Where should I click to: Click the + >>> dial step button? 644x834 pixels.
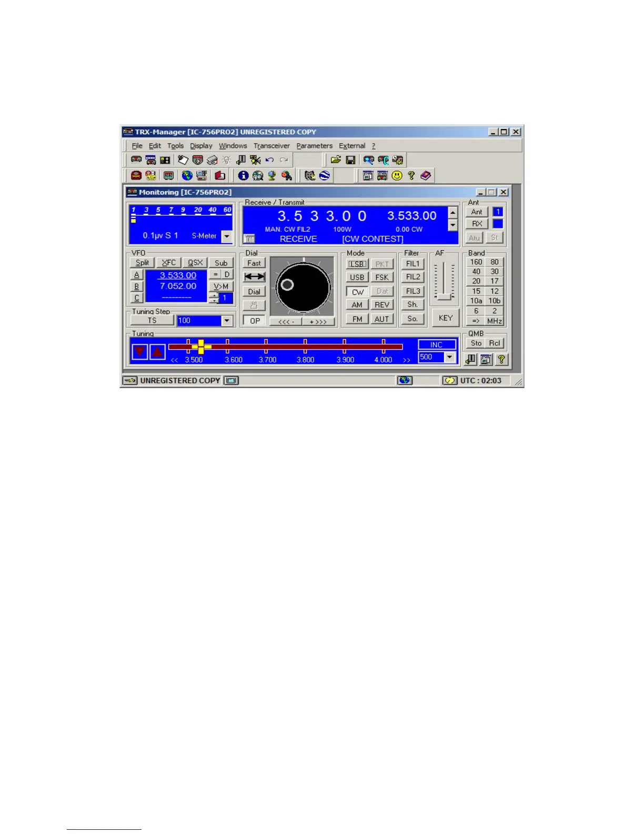pyautogui.click(x=318, y=322)
